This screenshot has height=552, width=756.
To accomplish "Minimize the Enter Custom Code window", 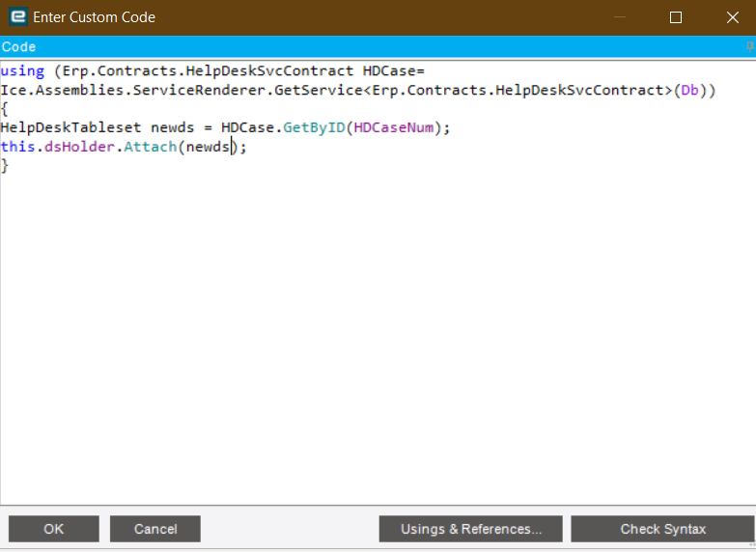I will point(620,17).
